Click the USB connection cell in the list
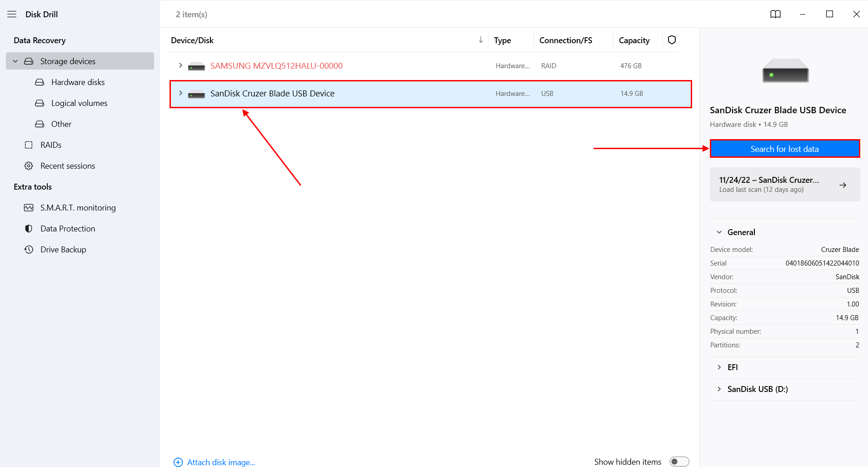The image size is (868, 467). (547, 93)
